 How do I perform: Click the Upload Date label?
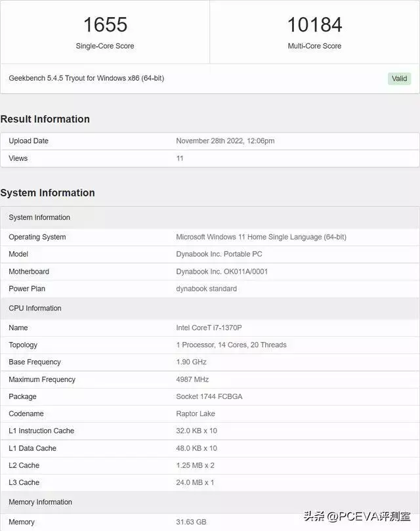coord(28,141)
